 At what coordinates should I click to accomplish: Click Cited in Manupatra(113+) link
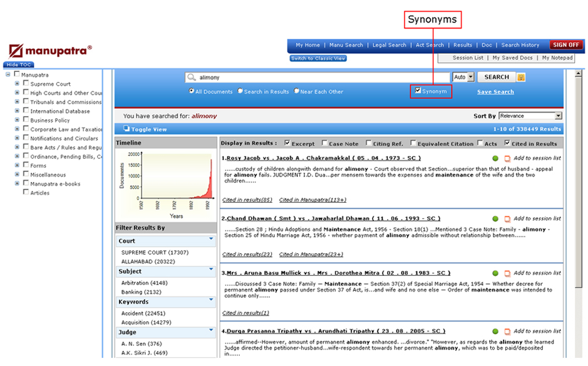click(312, 200)
